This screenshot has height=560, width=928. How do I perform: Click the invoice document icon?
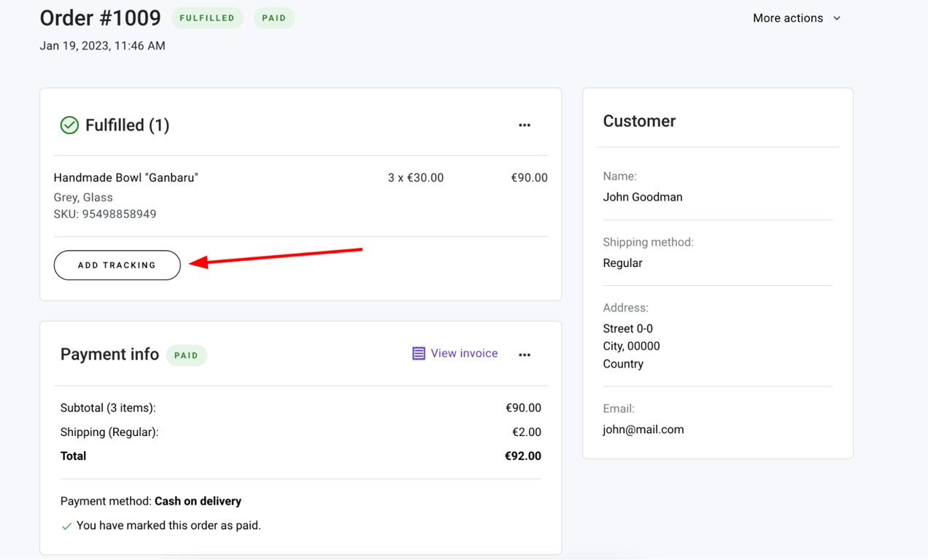click(417, 353)
